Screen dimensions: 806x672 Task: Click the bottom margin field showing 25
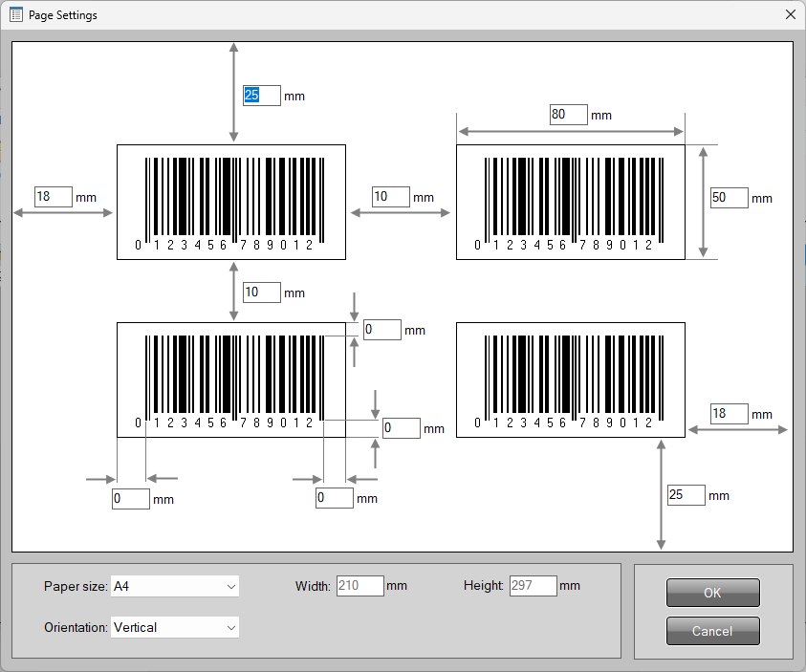(x=686, y=495)
